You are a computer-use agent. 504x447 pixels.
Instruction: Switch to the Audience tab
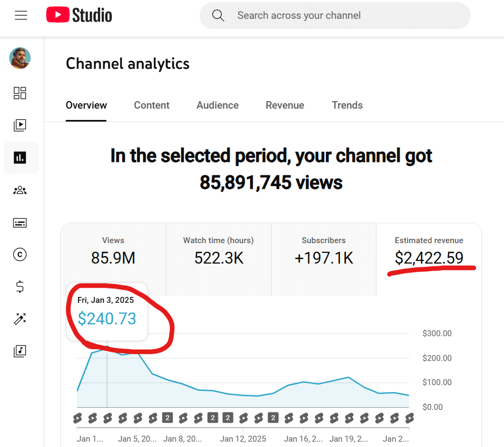click(x=217, y=105)
